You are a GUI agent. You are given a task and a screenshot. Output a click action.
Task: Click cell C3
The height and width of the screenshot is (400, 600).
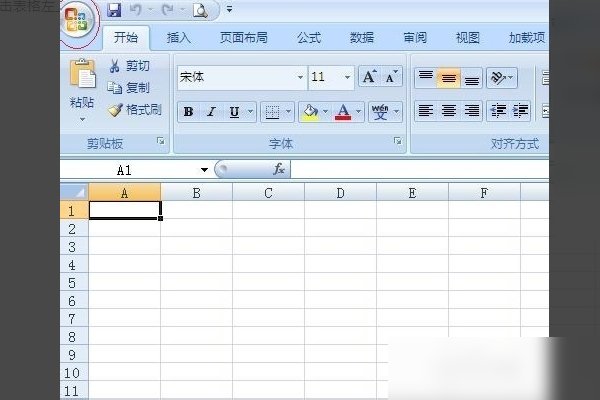(x=269, y=247)
